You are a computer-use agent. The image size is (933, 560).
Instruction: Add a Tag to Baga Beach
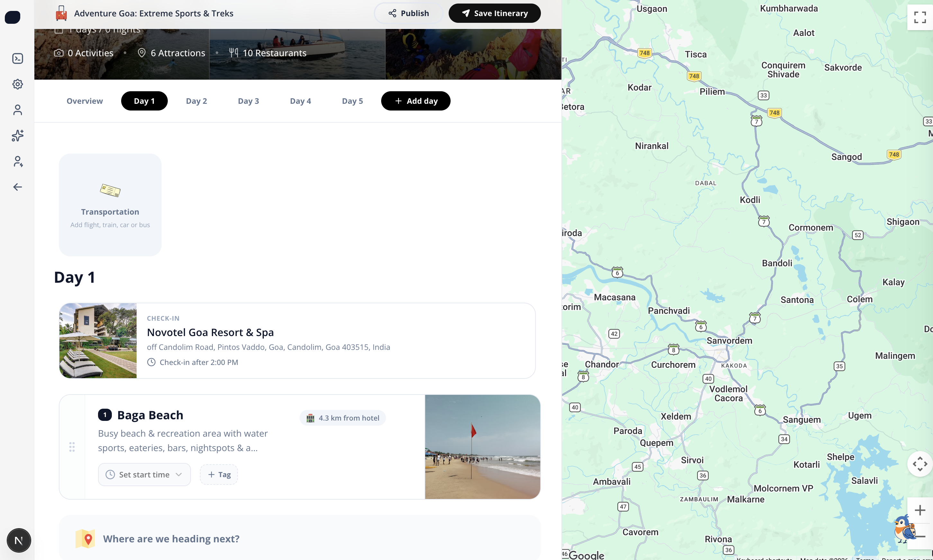click(x=219, y=474)
